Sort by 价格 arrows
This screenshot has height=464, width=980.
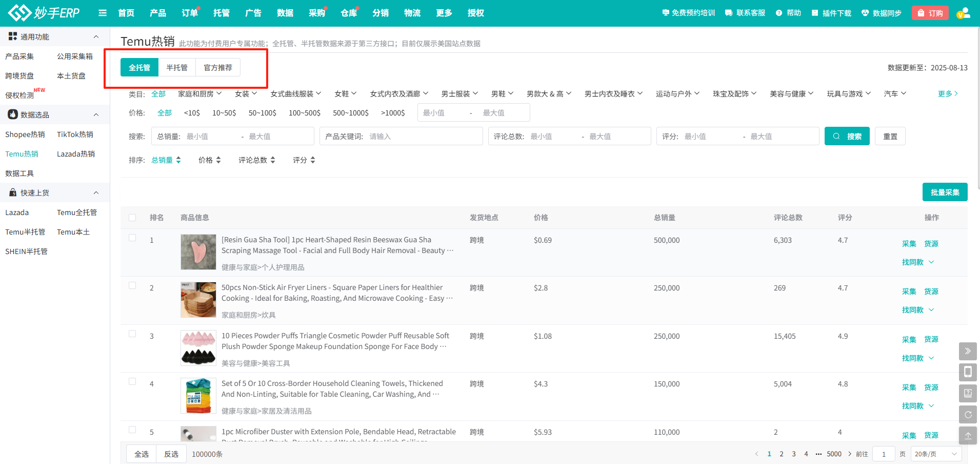(218, 160)
